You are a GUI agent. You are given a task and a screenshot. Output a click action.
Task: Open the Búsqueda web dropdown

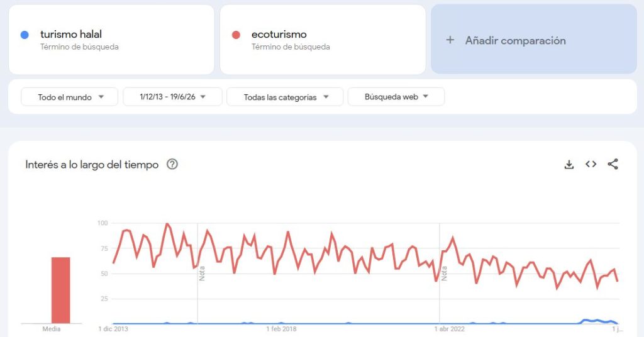coord(396,97)
